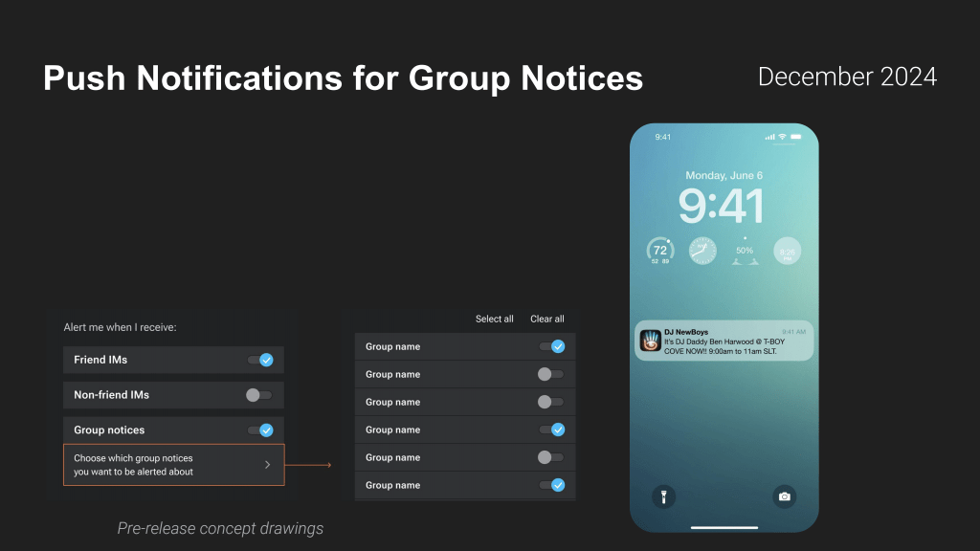This screenshot has width=980, height=551.
Task: Tap the large 9:41 lock screen clock
Action: point(724,206)
